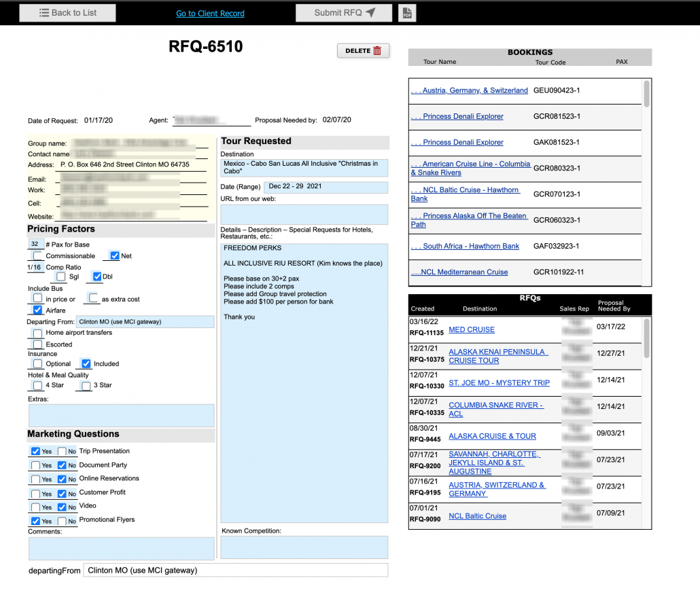Check Yes for Document Party
Screen dimensions: 700x591
[35, 465]
